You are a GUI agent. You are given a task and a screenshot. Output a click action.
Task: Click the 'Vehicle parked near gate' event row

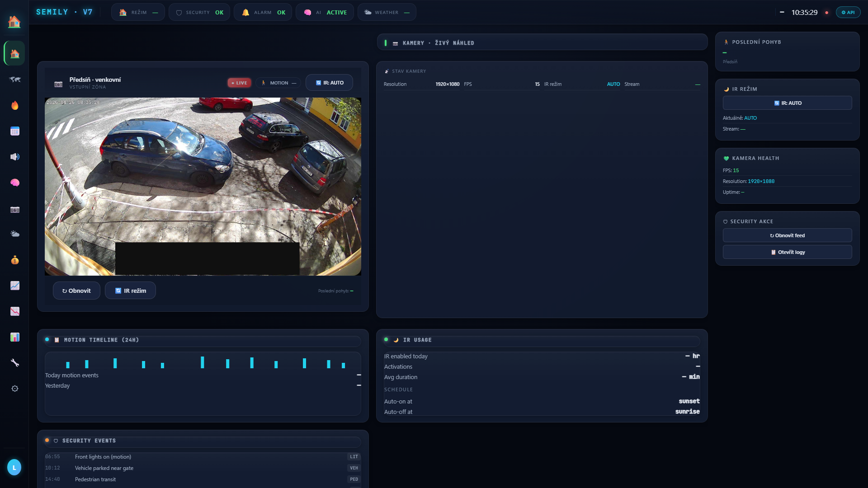pyautogui.click(x=203, y=468)
